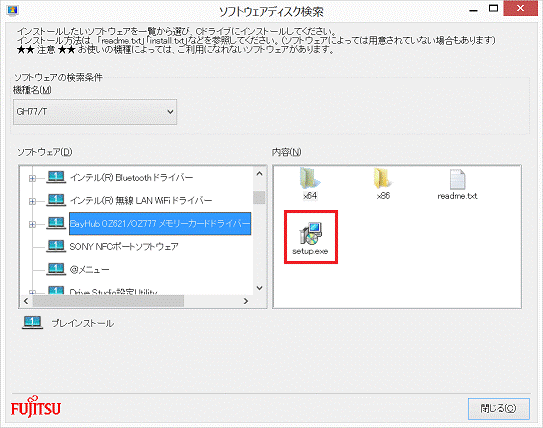Open the readme.txt file
543x428 pixels.
pyautogui.click(x=457, y=184)
